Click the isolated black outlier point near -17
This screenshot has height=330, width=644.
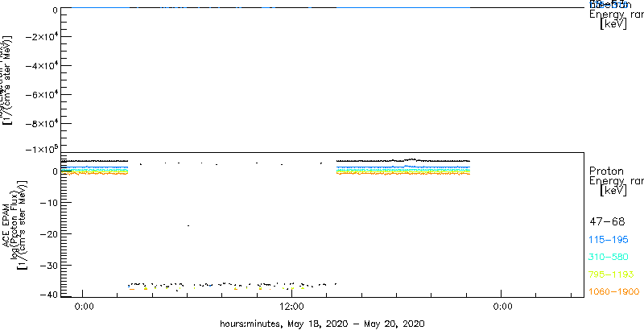click(x=188, y=225)
